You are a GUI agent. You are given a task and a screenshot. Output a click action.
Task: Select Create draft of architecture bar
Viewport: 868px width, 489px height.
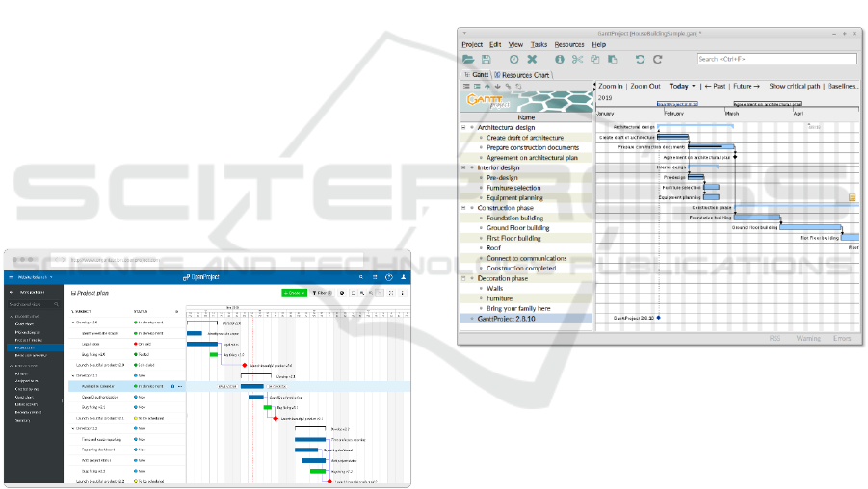pyautogui.click(x=673, y=137)
